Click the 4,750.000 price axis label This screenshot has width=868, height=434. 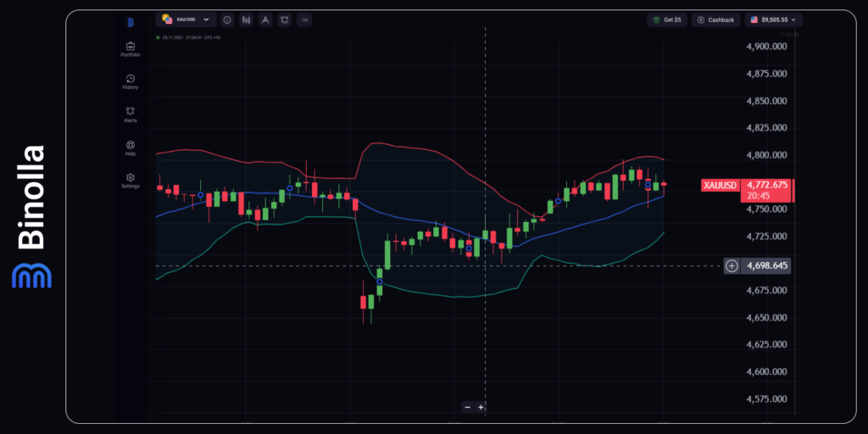766,209
